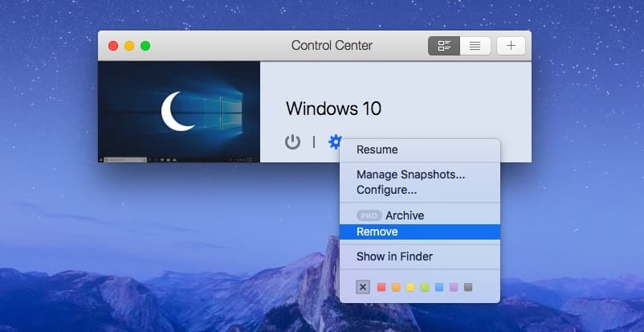
Task: Open the gear settings menu icon
Action: click(335, 142)
